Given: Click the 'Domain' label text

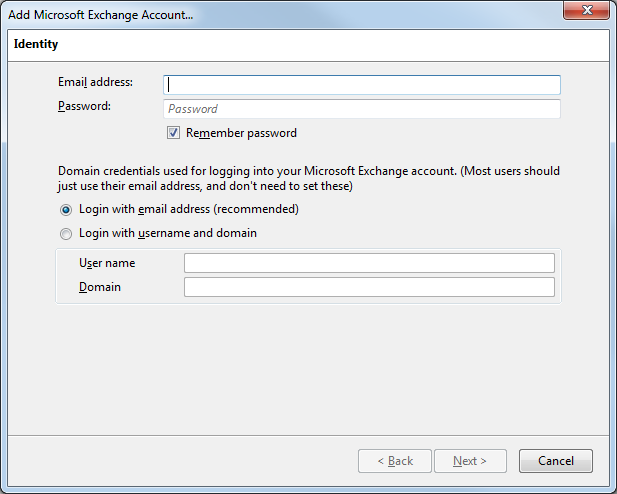Looking at the screenshot, I should tap(100, 287).
